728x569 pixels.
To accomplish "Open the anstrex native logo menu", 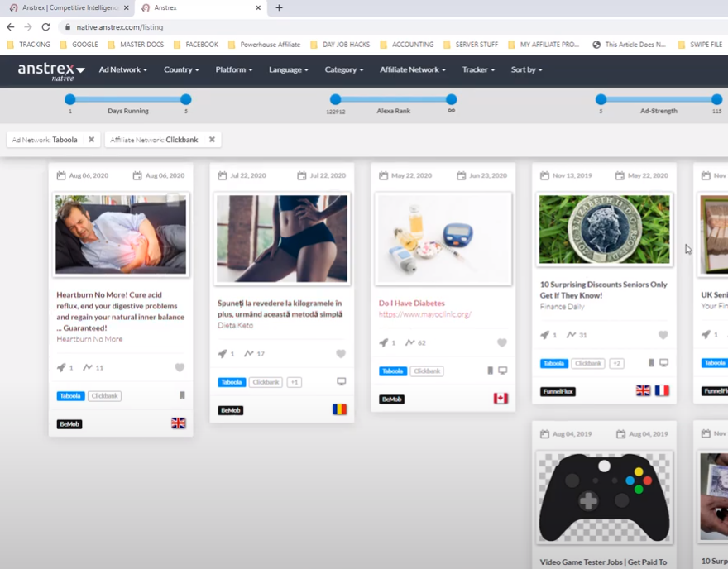I will point(51,71).
